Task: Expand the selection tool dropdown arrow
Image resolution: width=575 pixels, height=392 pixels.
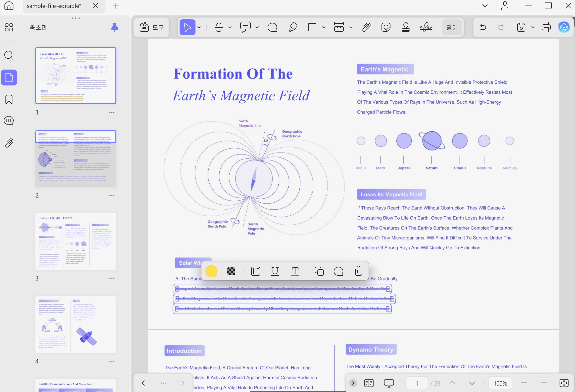Action: 199,27
